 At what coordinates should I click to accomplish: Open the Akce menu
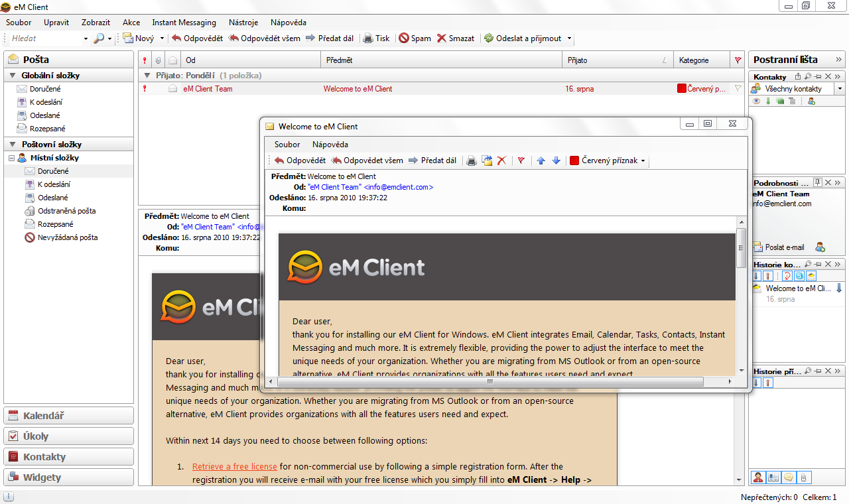pos(131,23)
